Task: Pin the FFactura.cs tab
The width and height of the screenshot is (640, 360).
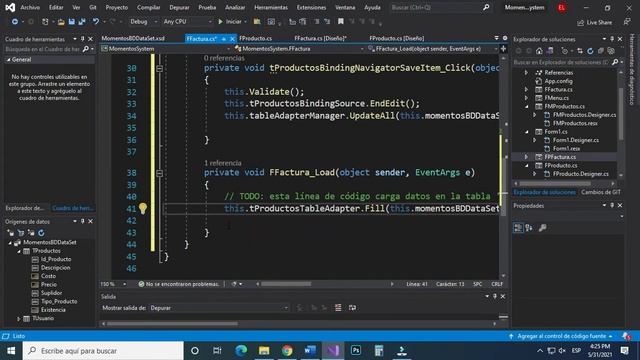Action: coord(224,39)
